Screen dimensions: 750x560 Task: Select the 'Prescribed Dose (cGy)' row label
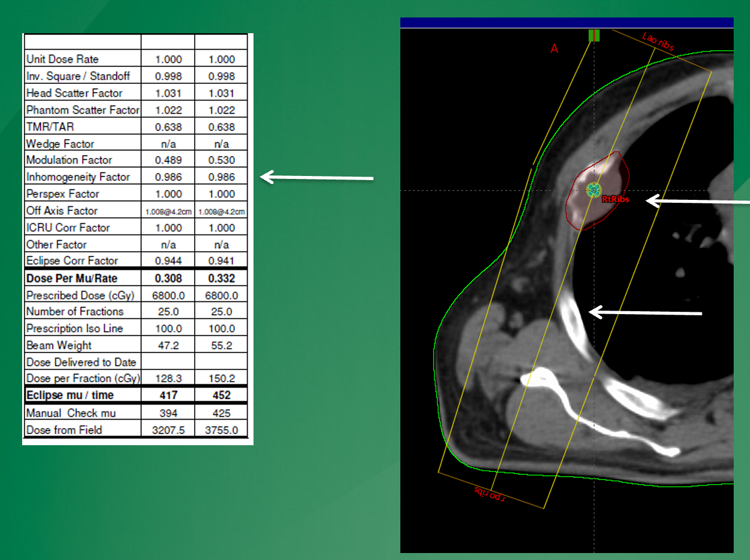coord(80,295)
